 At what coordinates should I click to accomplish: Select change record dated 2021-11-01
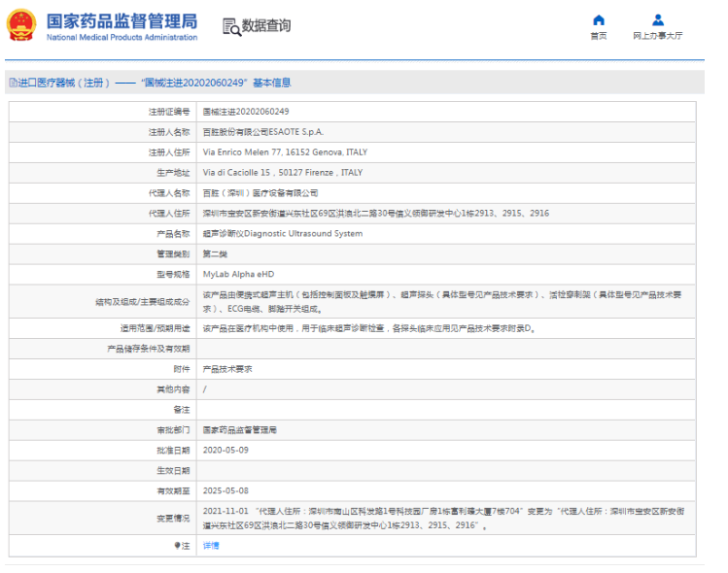tap(443, 519)
